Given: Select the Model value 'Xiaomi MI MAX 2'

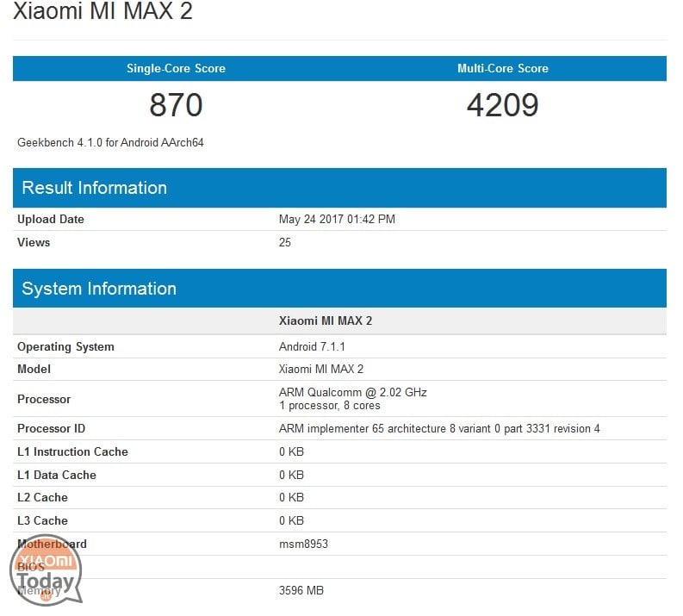Looking at the screenshot, I should point(321,369).
